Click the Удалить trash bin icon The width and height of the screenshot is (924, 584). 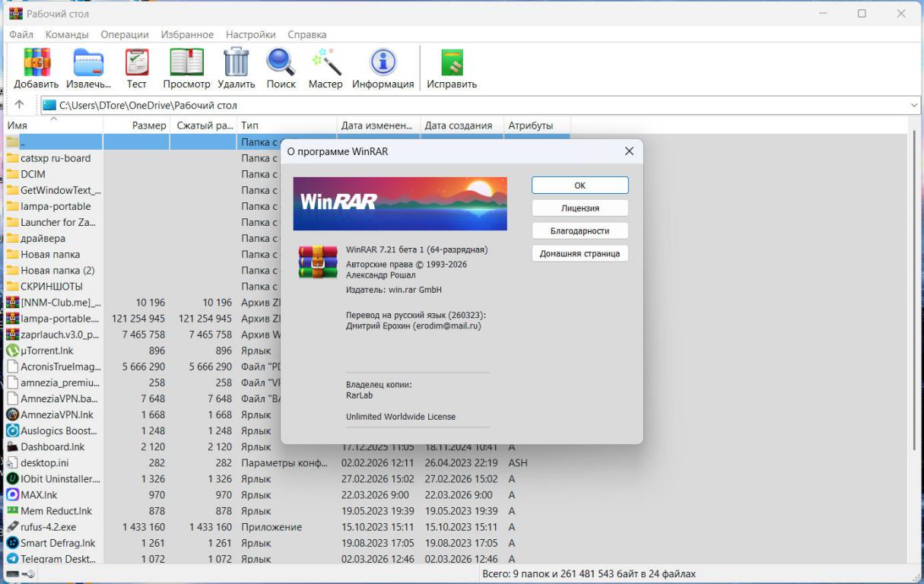236,63
